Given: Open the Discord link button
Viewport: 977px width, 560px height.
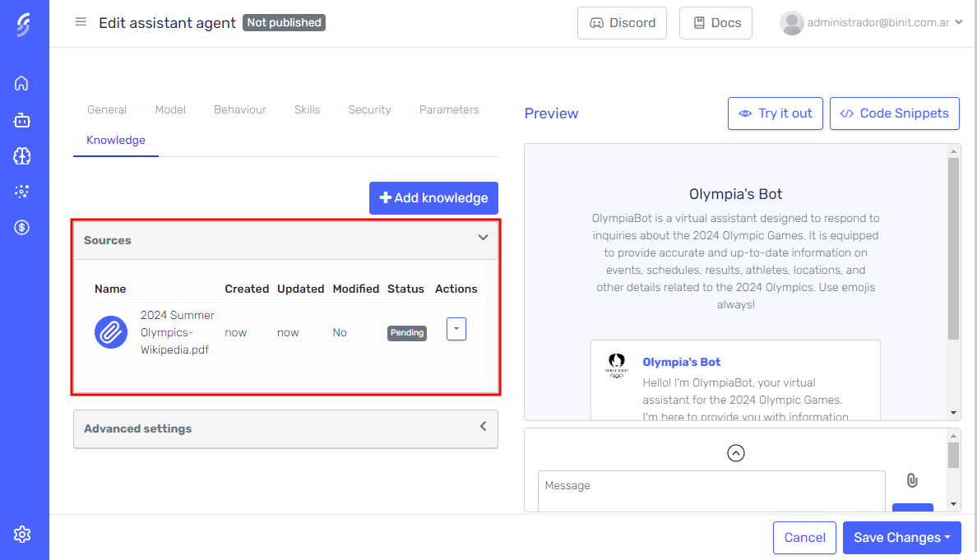Looking at the screenshot, I should click(x=622, y=23).
